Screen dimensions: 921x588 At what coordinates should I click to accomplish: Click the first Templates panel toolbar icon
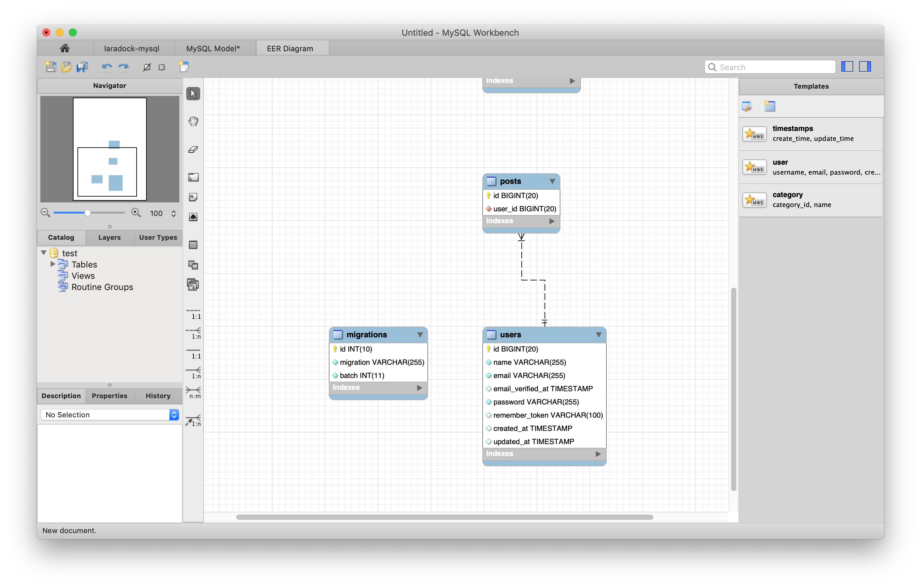pyautogui.click(x=747, y=106)
